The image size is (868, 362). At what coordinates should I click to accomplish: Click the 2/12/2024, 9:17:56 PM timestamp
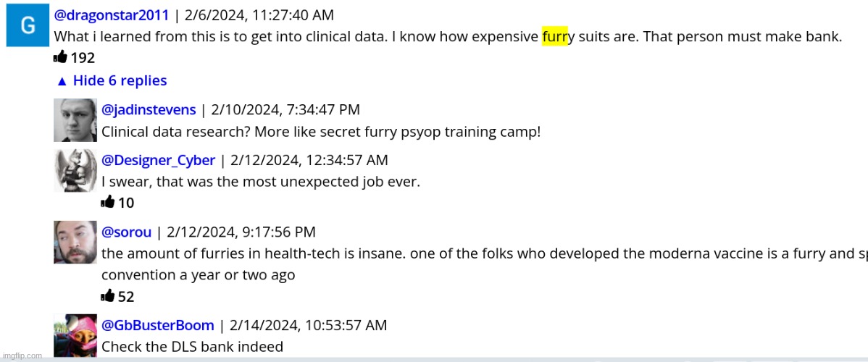[241, 232]
